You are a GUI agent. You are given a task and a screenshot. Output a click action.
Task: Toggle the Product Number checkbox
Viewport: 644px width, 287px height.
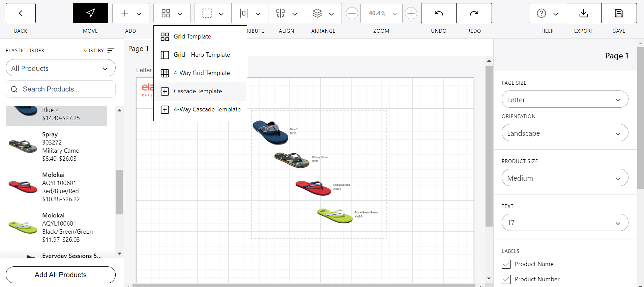click(x=506, y=279)
